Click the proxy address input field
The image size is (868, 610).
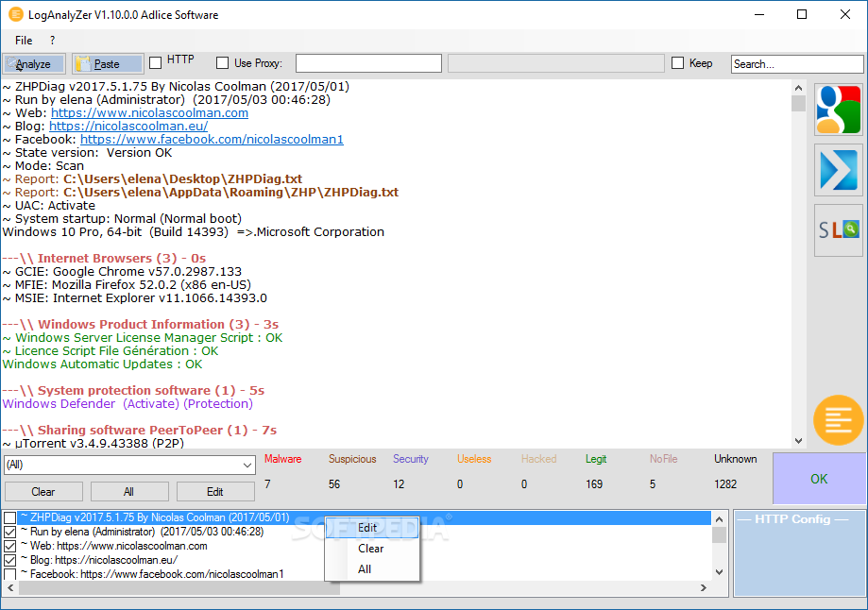tap(368, 63)
